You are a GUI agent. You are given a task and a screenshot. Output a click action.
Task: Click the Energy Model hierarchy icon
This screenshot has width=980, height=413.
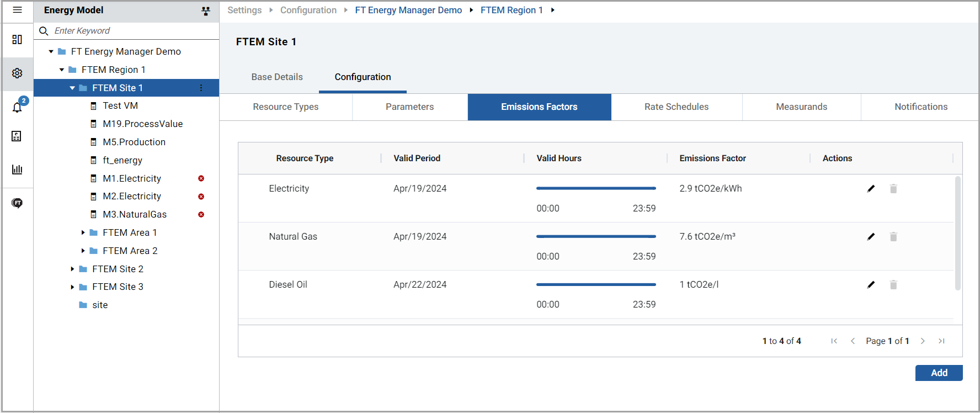(206, 11)
